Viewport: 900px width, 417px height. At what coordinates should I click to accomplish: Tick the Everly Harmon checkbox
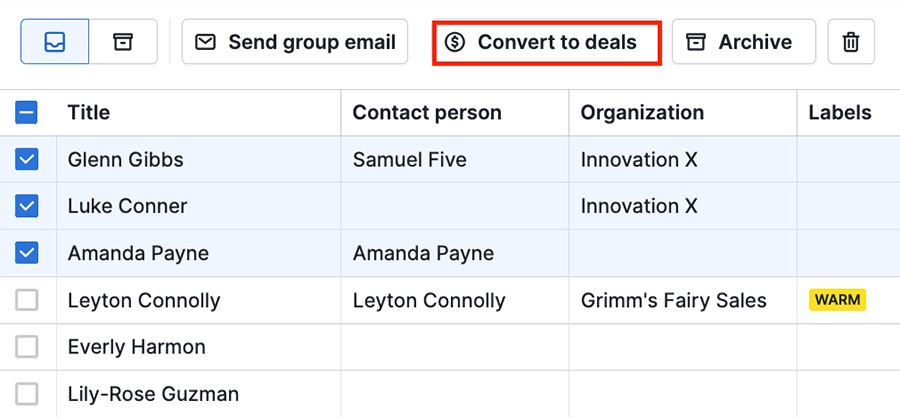click(27, 347)
